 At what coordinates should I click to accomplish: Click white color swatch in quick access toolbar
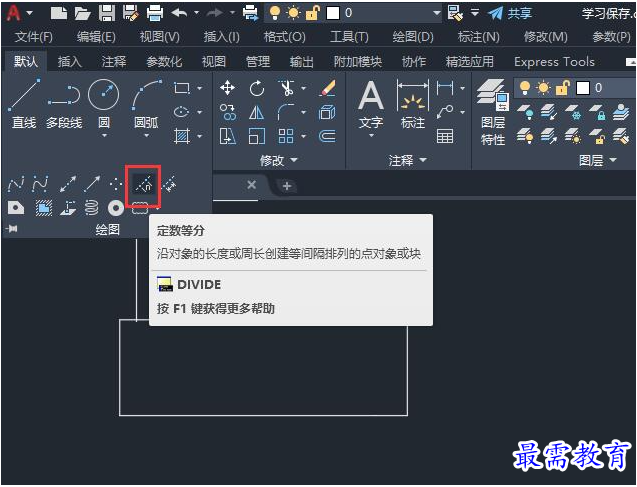click(333, 13)
